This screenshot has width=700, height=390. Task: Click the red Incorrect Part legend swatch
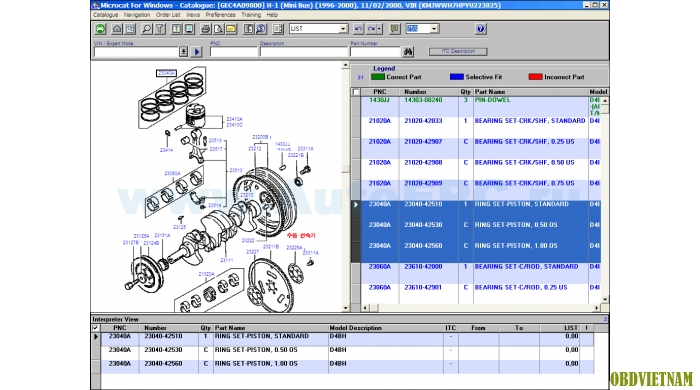tap(535, 77)
